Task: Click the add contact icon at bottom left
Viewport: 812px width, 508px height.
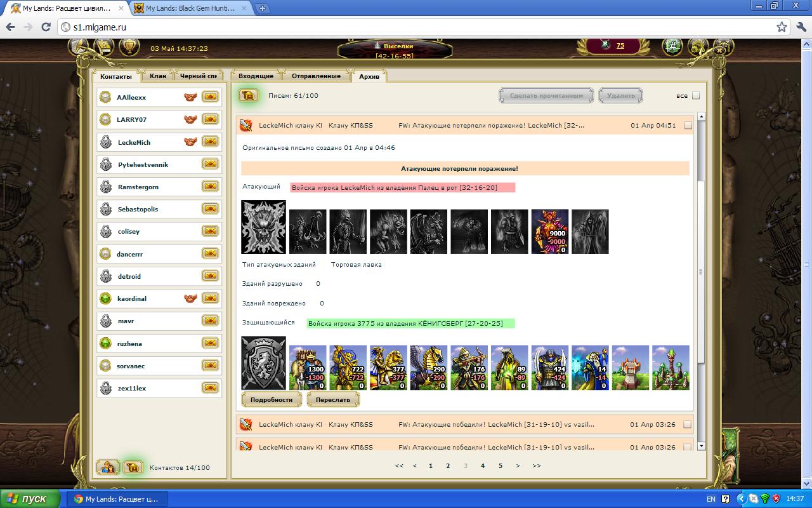Action: point(108,467)
